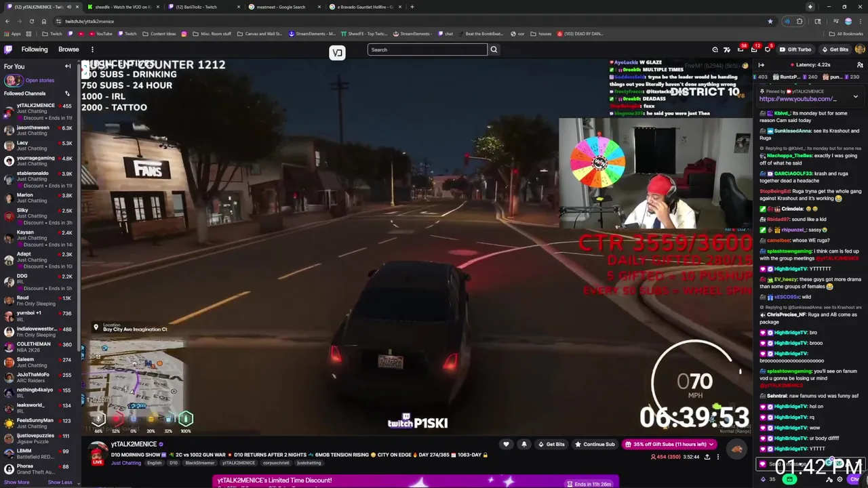Switch to the Bravado Gauntlet Hellfire tab
Viewport: 868px width, 488px height.
(x=365, y=7)
